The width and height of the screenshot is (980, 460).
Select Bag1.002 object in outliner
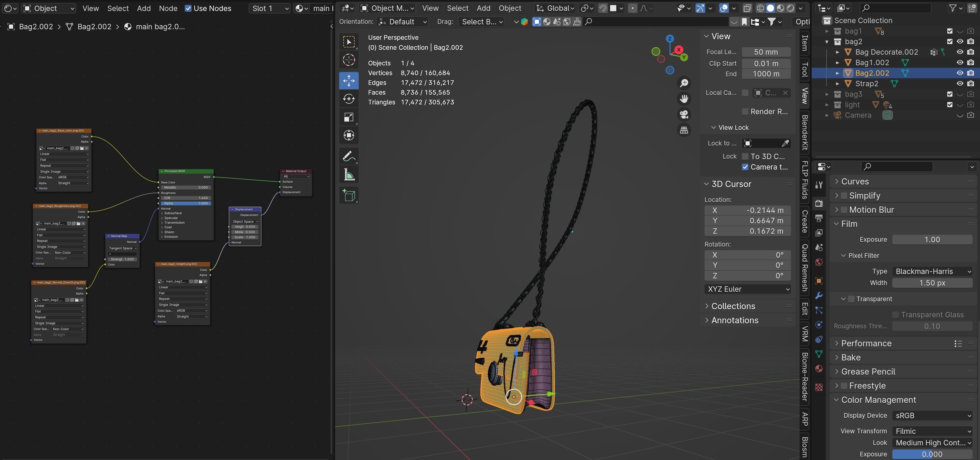(872, 62)
